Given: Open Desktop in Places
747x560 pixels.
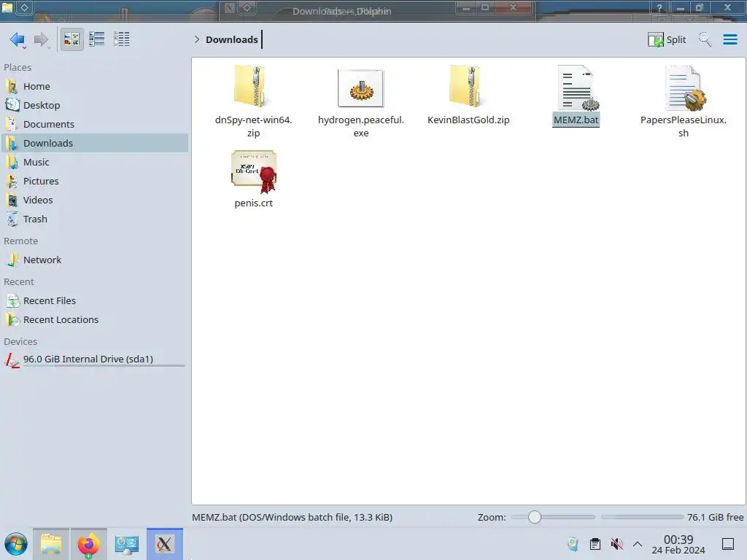Looking at the screenshot, I should [94, 105].
